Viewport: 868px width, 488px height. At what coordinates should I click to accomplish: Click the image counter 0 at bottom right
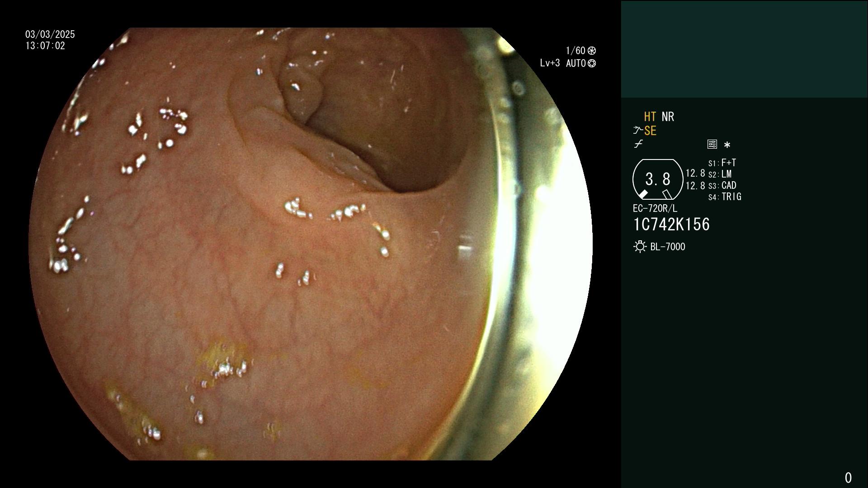pos(848,478)
